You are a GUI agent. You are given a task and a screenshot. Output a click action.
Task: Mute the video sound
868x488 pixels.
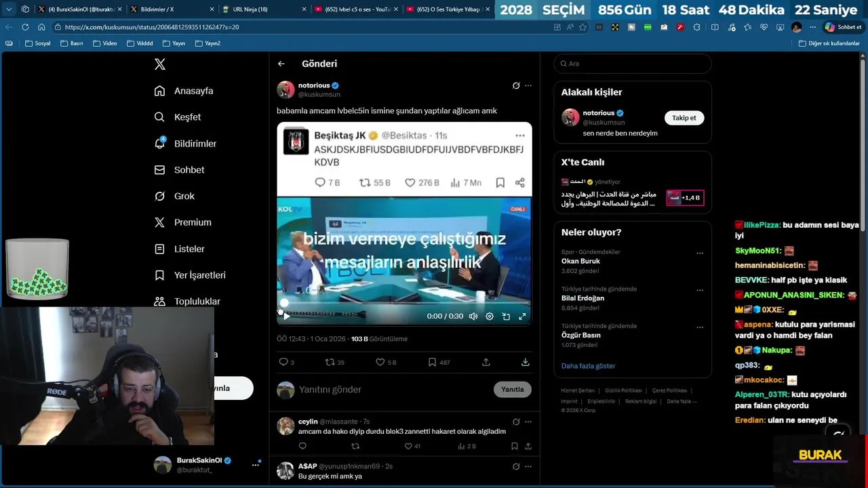point(473,317)
